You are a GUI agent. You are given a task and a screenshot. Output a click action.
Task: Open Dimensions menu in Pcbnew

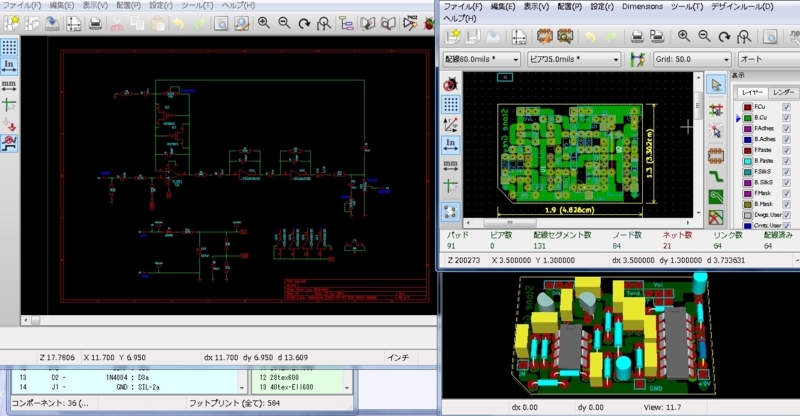coord(642,7)
